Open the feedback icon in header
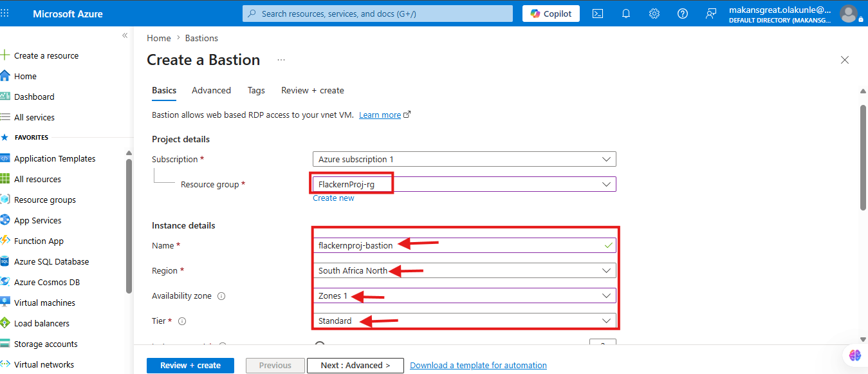 coord(711,14)
